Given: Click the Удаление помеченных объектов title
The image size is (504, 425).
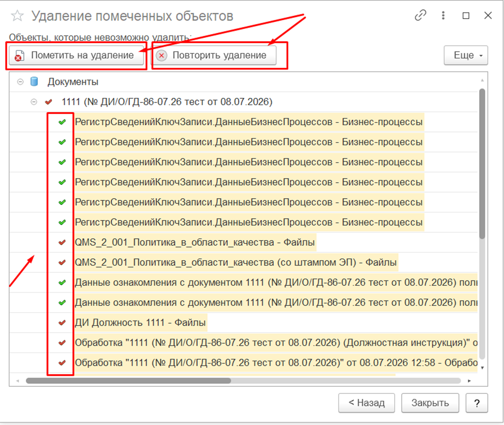Looking at the screenshot, I should (x=132, y=16).
